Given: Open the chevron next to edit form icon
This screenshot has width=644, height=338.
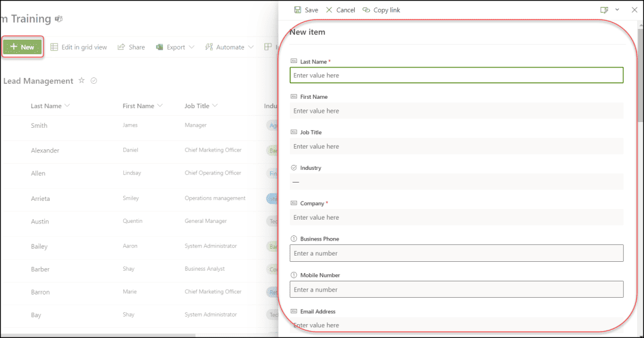Looking at the screenshot, I should click(x=617, y=9).
